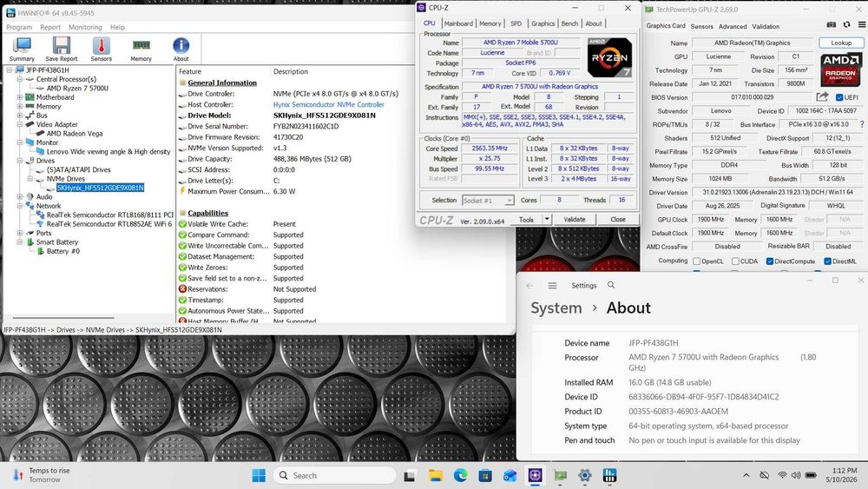Image resolution: width=868 pixels, height=489 pixels.
Task: Click Save Report floppy disk icon
Action: click(62, 49)
